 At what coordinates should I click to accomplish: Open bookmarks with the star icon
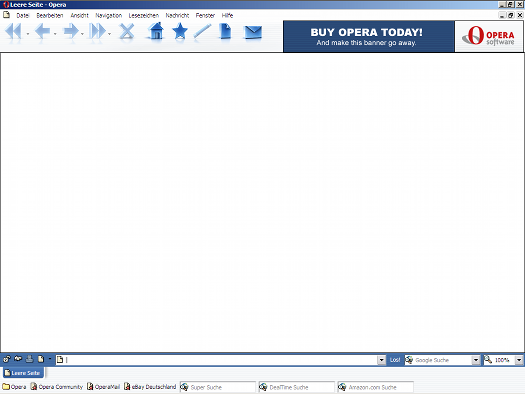click(180, 31)
